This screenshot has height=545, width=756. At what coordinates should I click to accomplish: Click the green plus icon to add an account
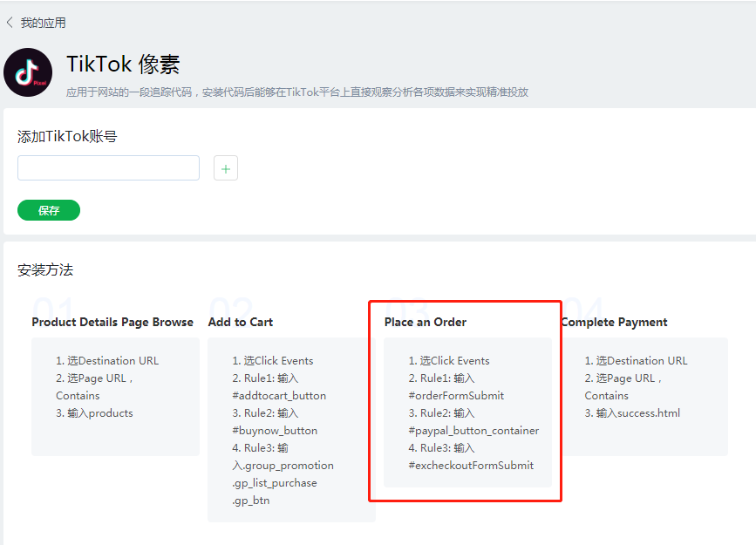[x=226, y=168]
